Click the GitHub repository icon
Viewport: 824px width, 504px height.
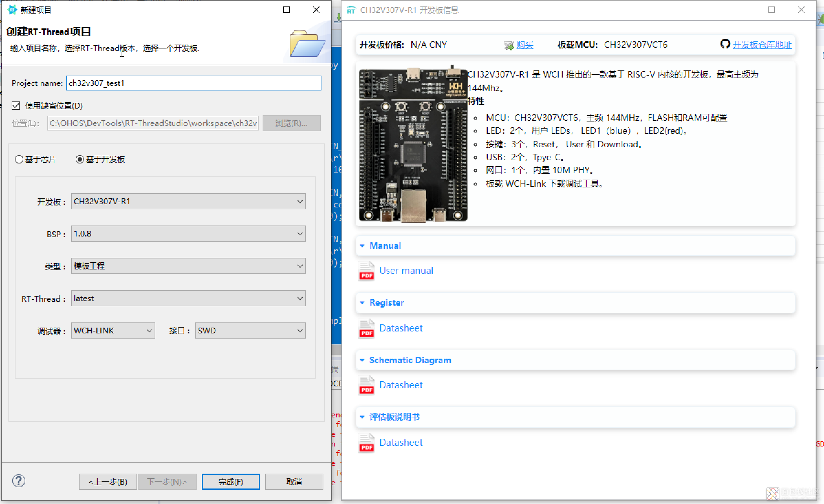click(x=725, y=44)
